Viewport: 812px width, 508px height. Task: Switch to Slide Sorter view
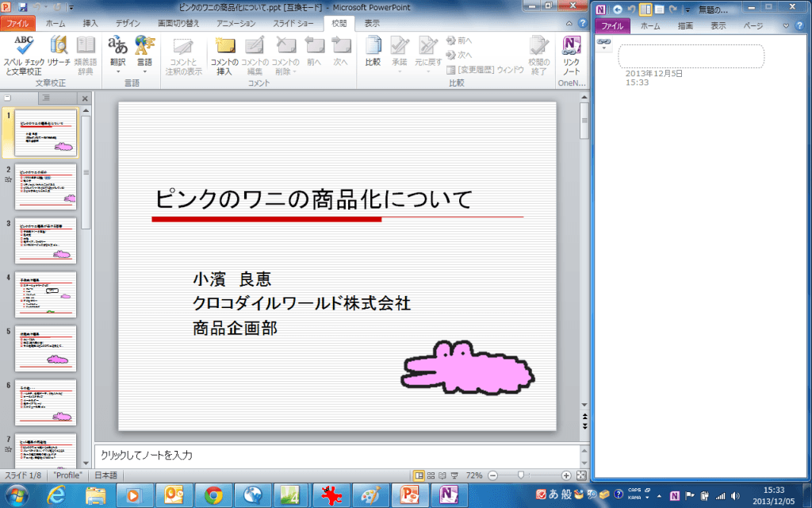click(x=431, y=475)
